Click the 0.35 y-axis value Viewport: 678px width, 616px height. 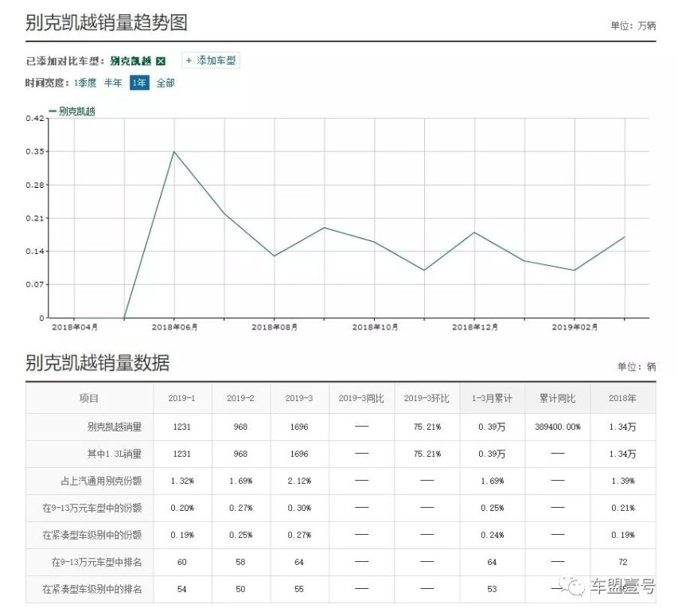click(x=34, y=151)
